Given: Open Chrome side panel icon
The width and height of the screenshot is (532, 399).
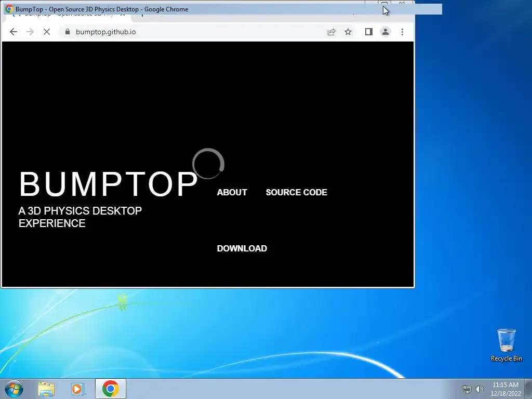Looking at the screenshot, I should [368, 32].
